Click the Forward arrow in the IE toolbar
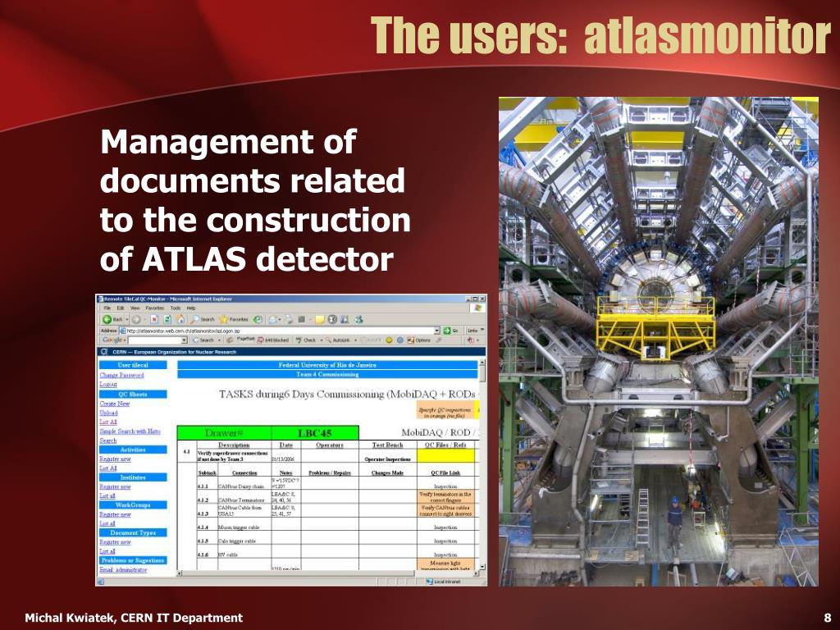 click(136, 319)
